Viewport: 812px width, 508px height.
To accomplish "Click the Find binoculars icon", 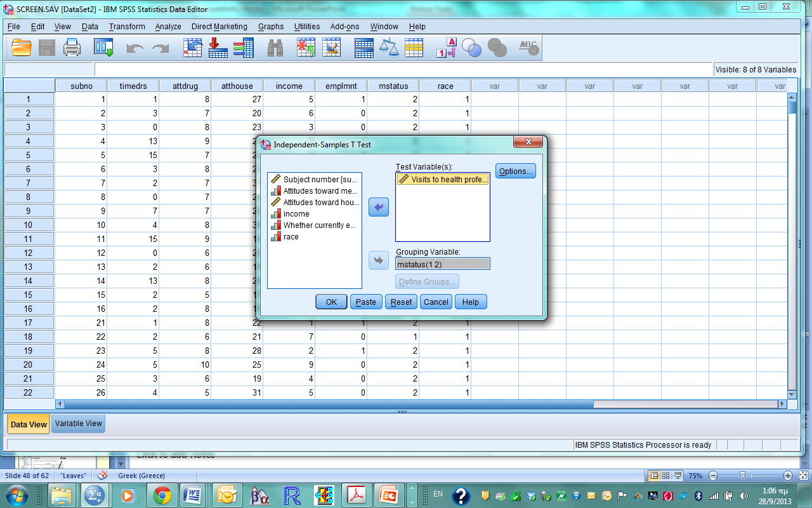I will click(x=275, y=48).
